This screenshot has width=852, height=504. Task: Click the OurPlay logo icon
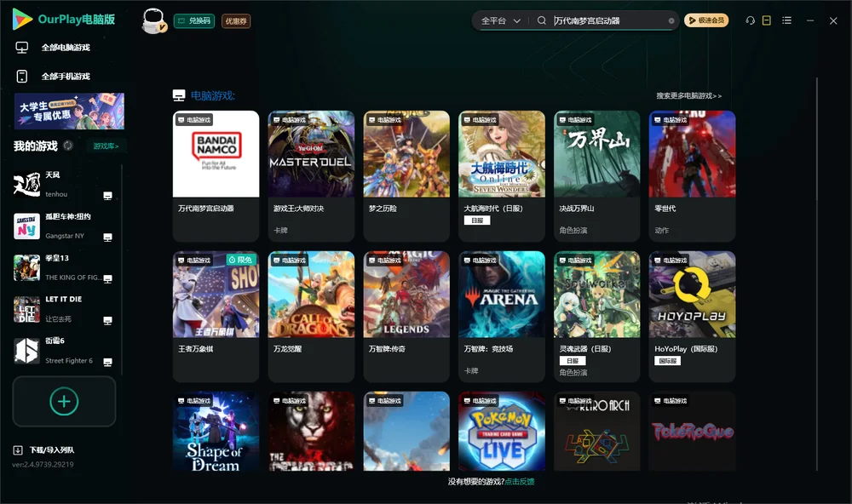pos(22,19)
